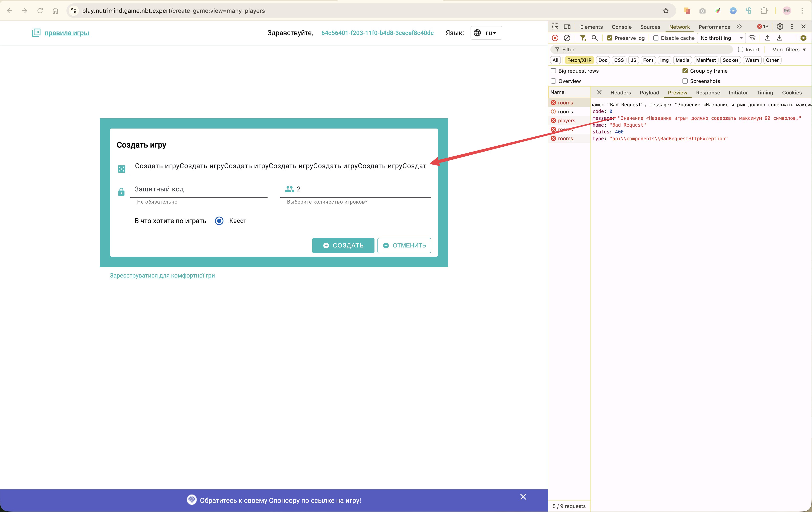The height and width of the screenshot is (512, 812).
Task: Open DevTools settings gear icon
Action: tap(780, 27)
